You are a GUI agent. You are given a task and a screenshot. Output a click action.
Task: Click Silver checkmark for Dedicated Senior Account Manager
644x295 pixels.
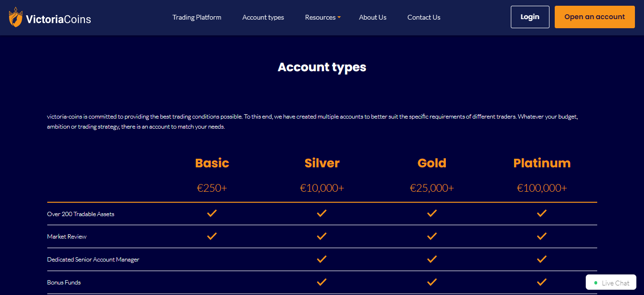pyautogui.click(x=322, y=259)
